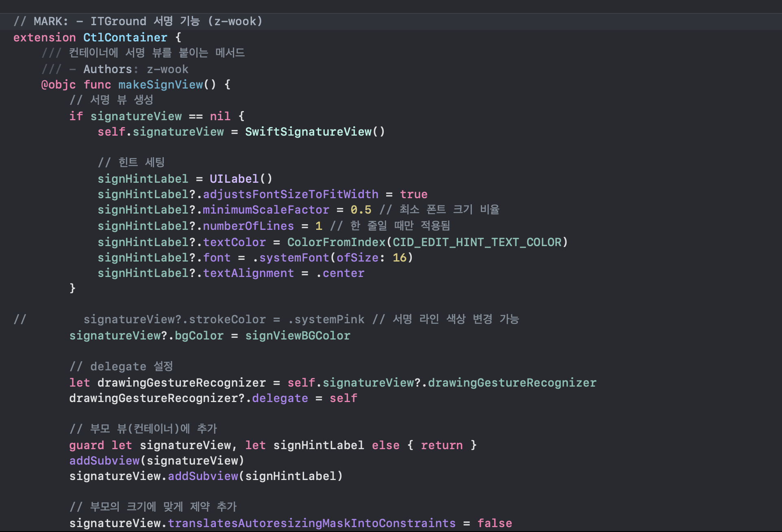Click the guard keyword
The width and height of the screenshot is (782, 532).
86,445
